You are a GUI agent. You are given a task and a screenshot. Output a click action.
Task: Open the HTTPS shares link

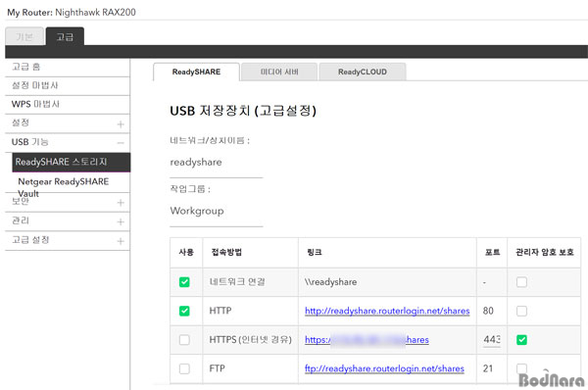[367, 340]
